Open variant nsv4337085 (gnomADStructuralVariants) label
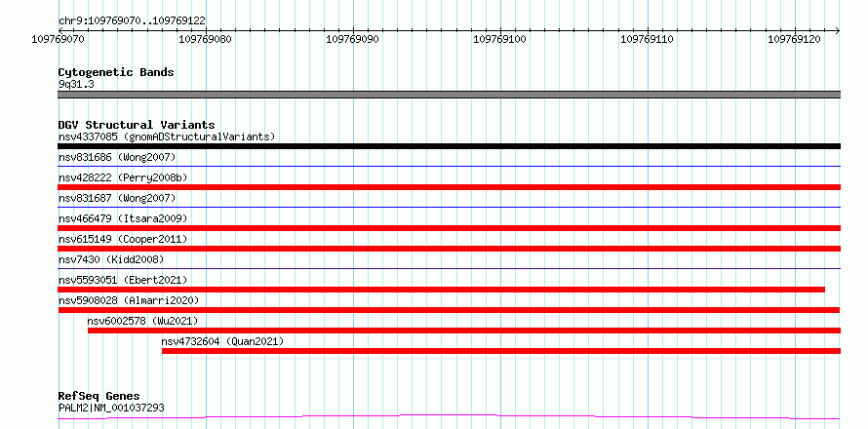The image size is (868, 429). coord(167,136)
